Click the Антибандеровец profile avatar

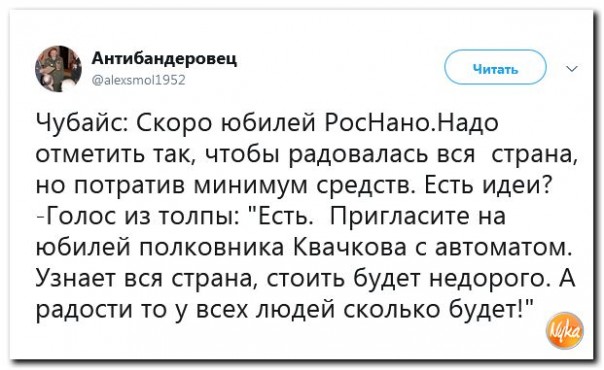[59, 69]
